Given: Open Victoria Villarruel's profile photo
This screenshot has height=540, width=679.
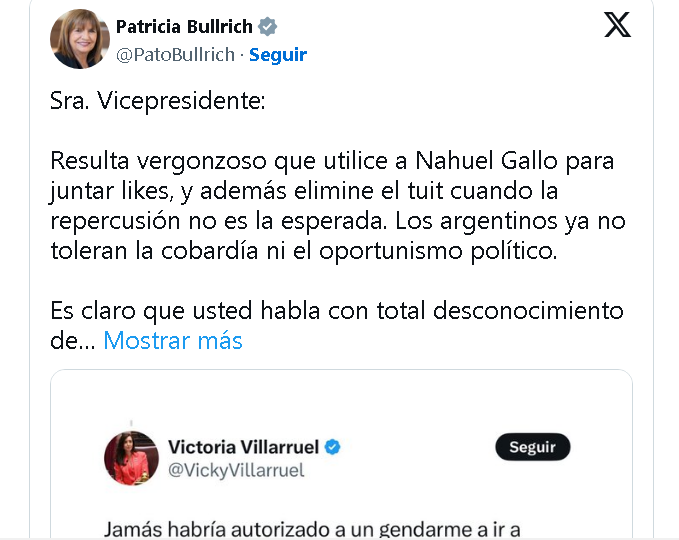Looking at the screenshot, I should pos(131,458).
